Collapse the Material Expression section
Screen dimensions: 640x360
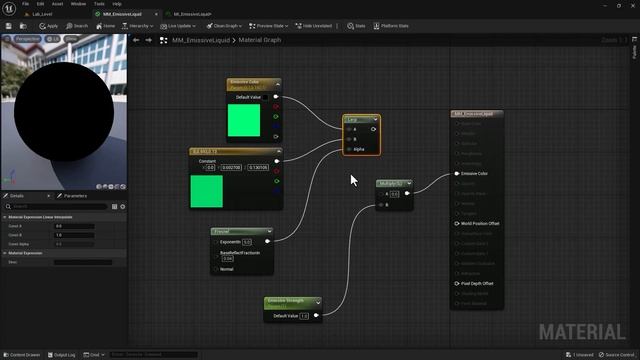[x=4, y=253]
